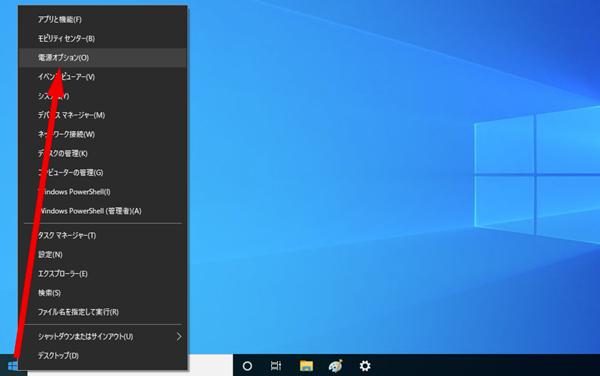
Task: Choose 検索(S) menu entry
Action: (x=103, y=293)
